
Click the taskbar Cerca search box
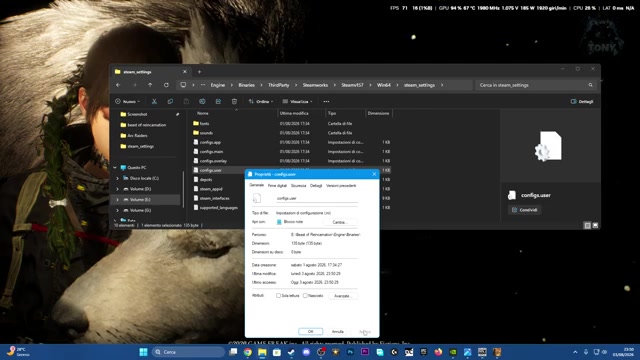click(188, 352)
